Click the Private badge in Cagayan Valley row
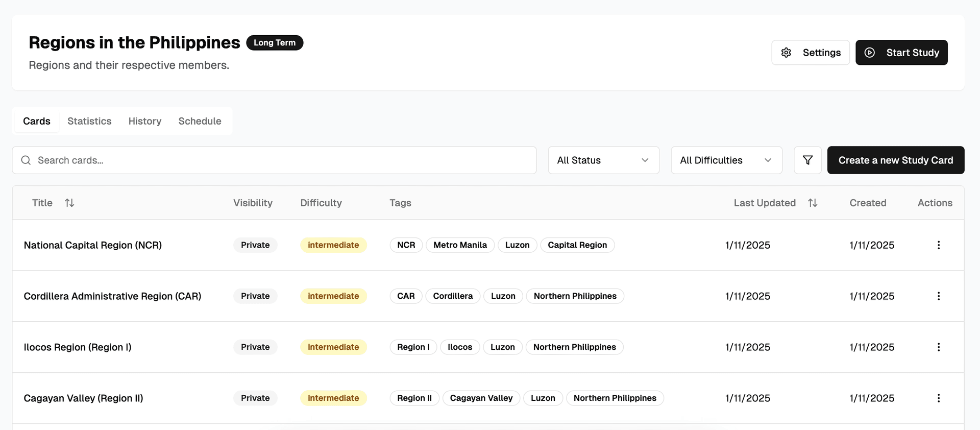 click(x=255, y=398)
